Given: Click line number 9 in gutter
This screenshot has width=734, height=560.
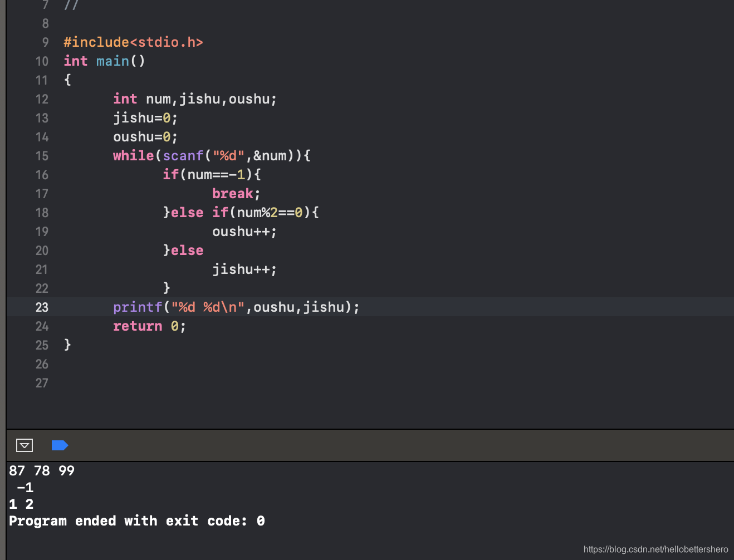Looking at the screenshot, I should 45,42.
